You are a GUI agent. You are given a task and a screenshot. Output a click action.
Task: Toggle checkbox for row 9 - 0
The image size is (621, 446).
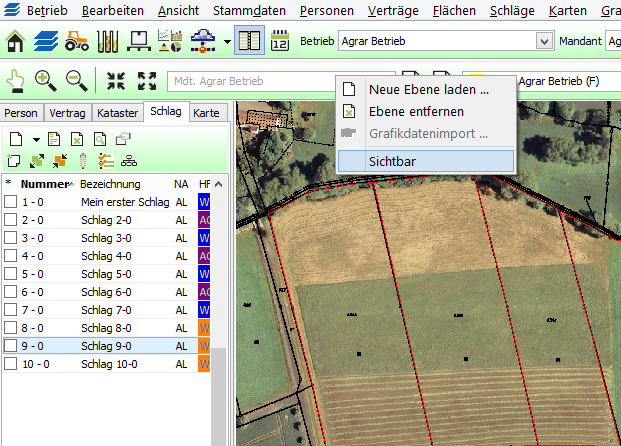point(11,346)
